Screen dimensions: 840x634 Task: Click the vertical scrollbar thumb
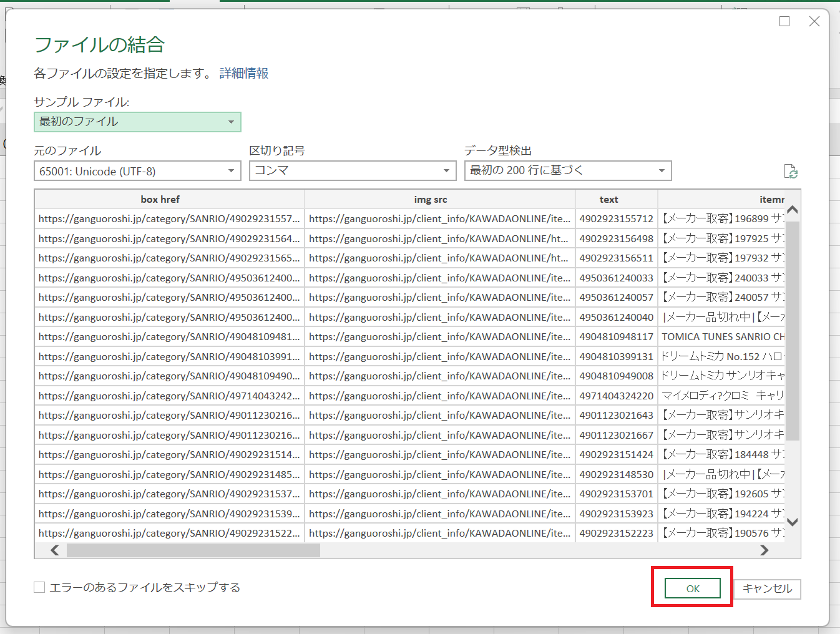pos(792,331)
